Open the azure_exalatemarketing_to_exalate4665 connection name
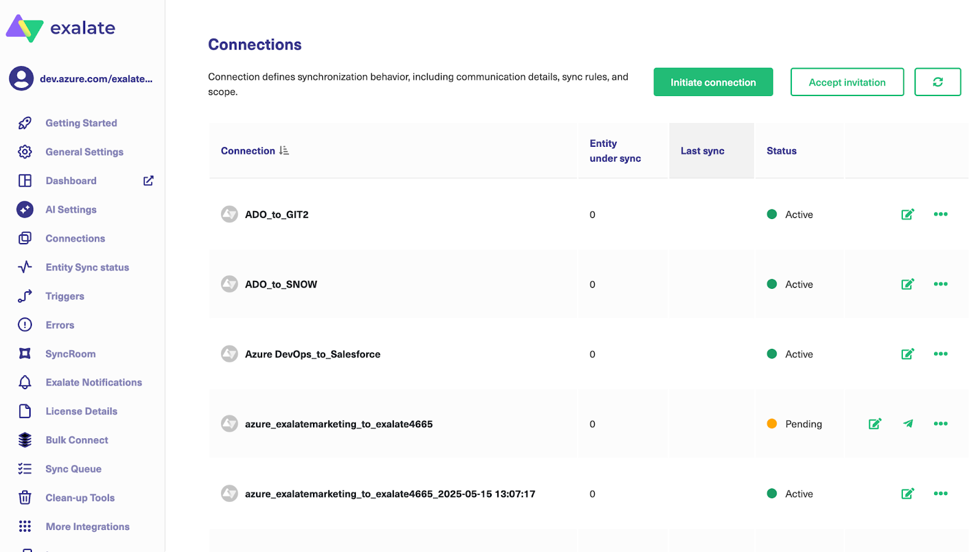The width and height of the screenshot is (980, 552). tap(339, 424)
